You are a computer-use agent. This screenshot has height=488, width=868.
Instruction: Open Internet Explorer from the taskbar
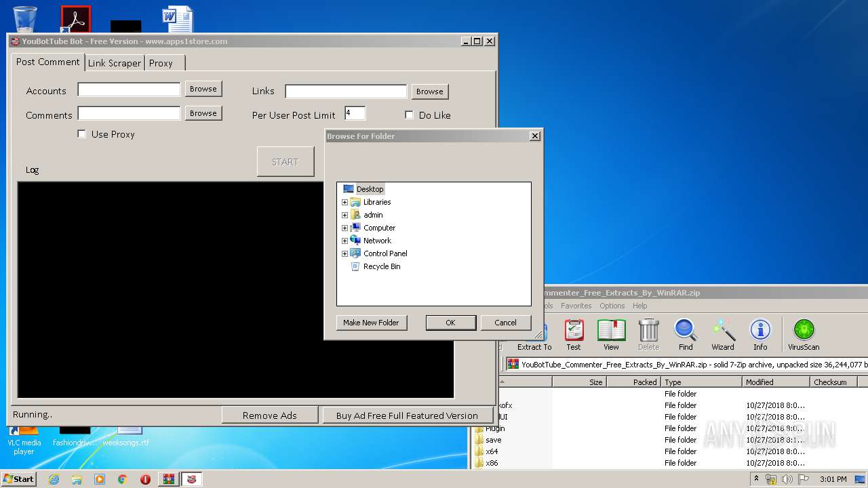[x=54, y=479]
